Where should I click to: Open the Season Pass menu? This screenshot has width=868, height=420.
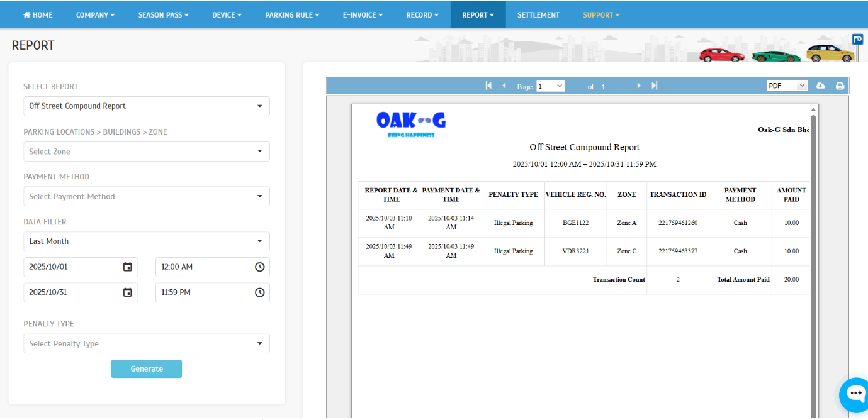163,15
